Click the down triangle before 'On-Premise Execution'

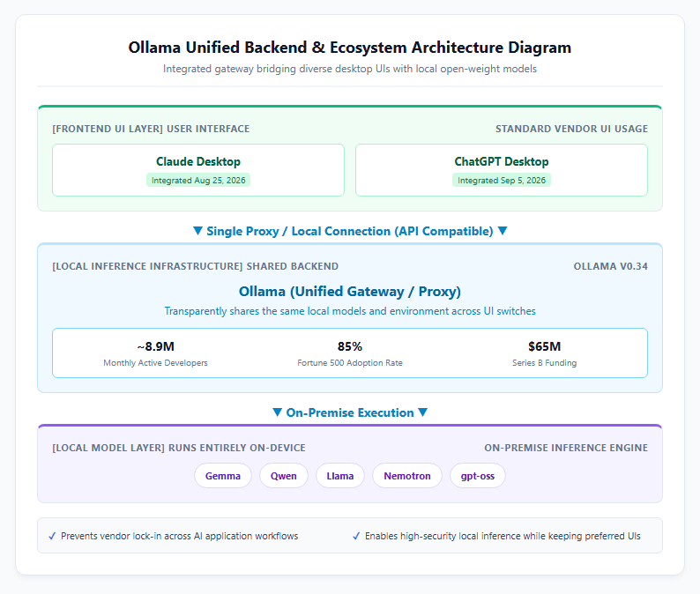(x=277, y=412)
